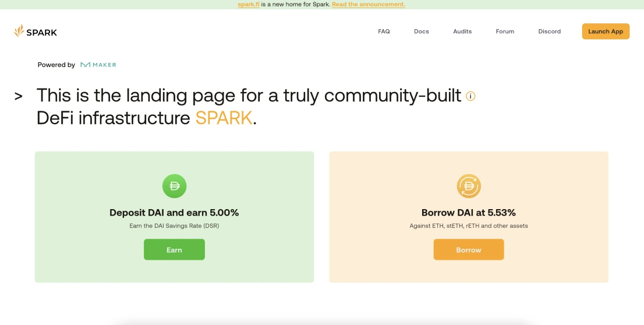This screenshot has height=325, width=644.
Task: Follow the spark.fi link in the banner
Action: 249,5
